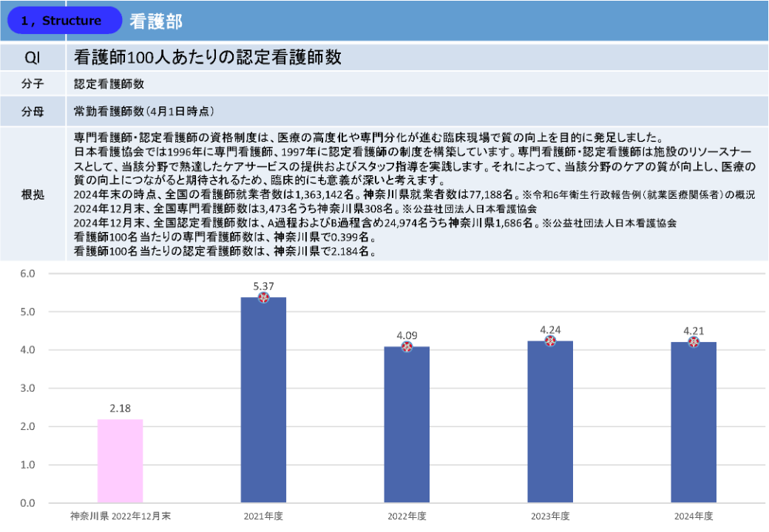Image resolution: width=769 pixels, height=532 pixels.
Task: Click the pink 神奈川県 bar
Action: pyautogui.click(x=120, y=461)
